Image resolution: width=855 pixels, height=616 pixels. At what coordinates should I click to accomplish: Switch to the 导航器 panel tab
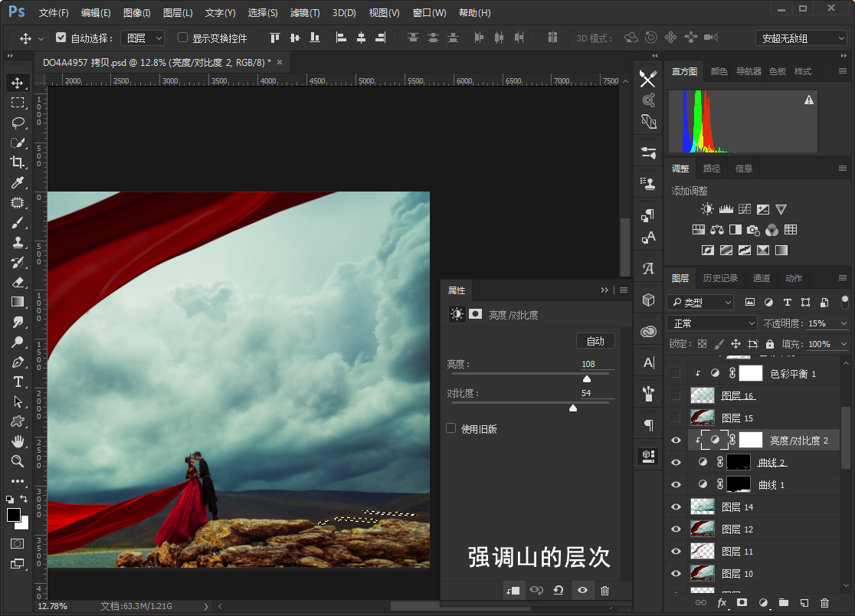(749, 71)
